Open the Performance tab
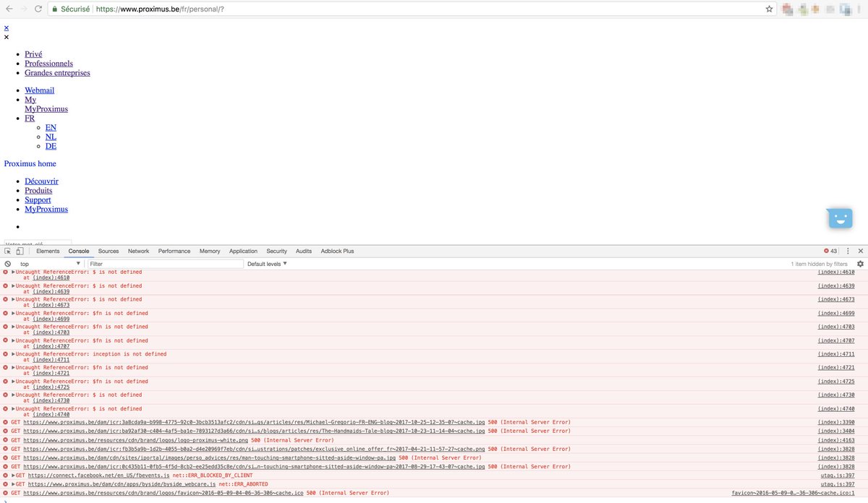 point(174,252)
